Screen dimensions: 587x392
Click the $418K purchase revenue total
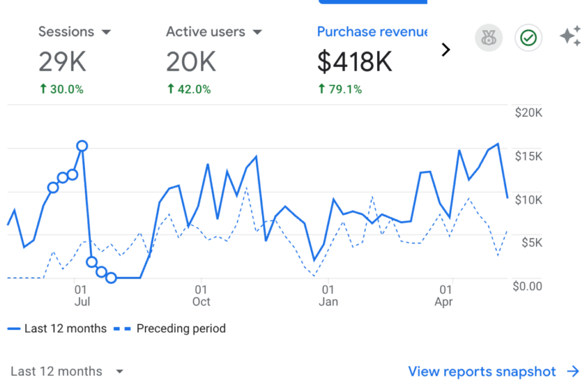click(355, 62)
